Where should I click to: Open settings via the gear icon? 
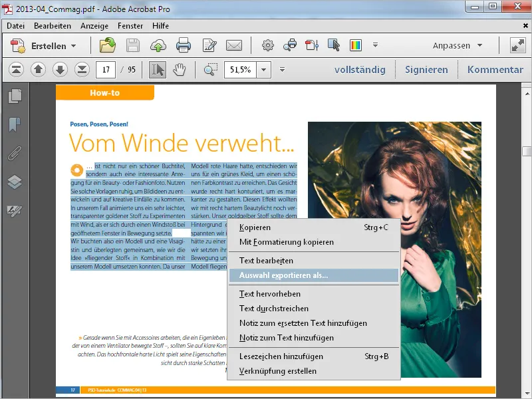tap(268, 45)
